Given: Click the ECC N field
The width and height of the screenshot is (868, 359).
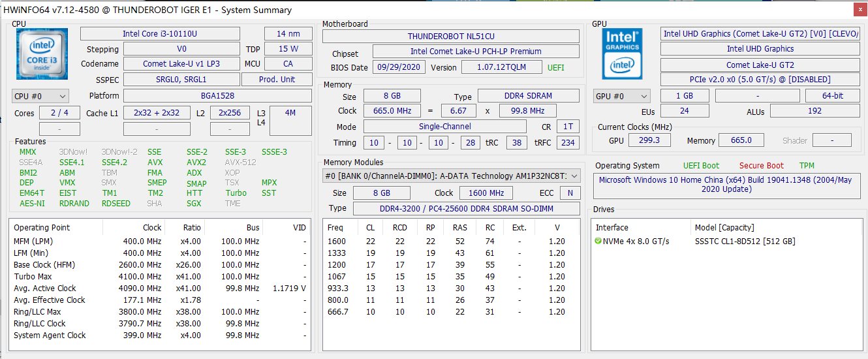Looking at the screenshot, I should pyautogui.click(x=570, y=193).
